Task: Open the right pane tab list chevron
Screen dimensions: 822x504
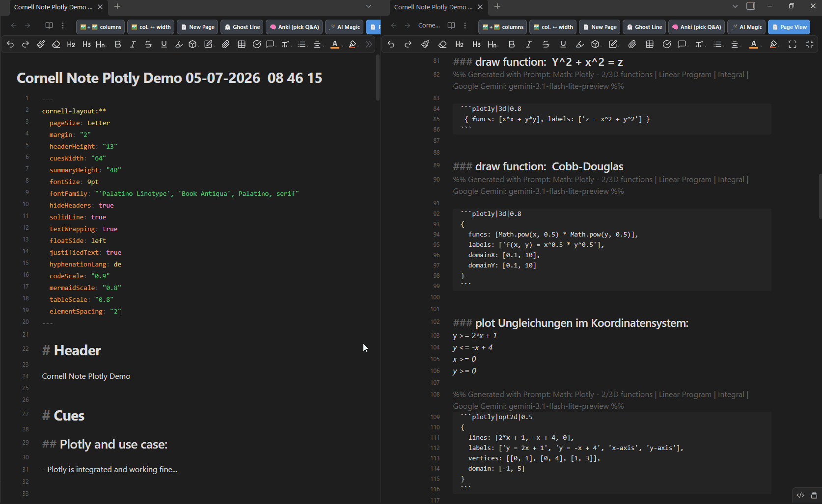Action: 735,6
